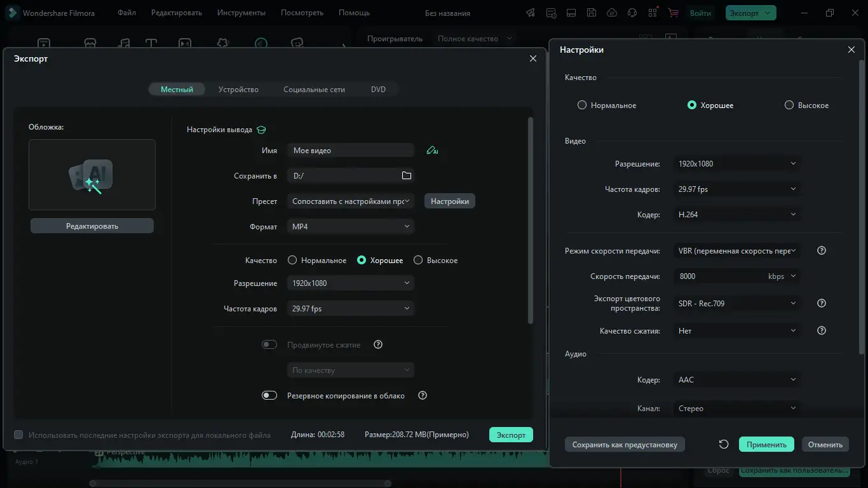Image resolution: width=868 pixels, height=488 pixels.
Task: Open the cloud upload icon in title bar
Action: (612, 13)
